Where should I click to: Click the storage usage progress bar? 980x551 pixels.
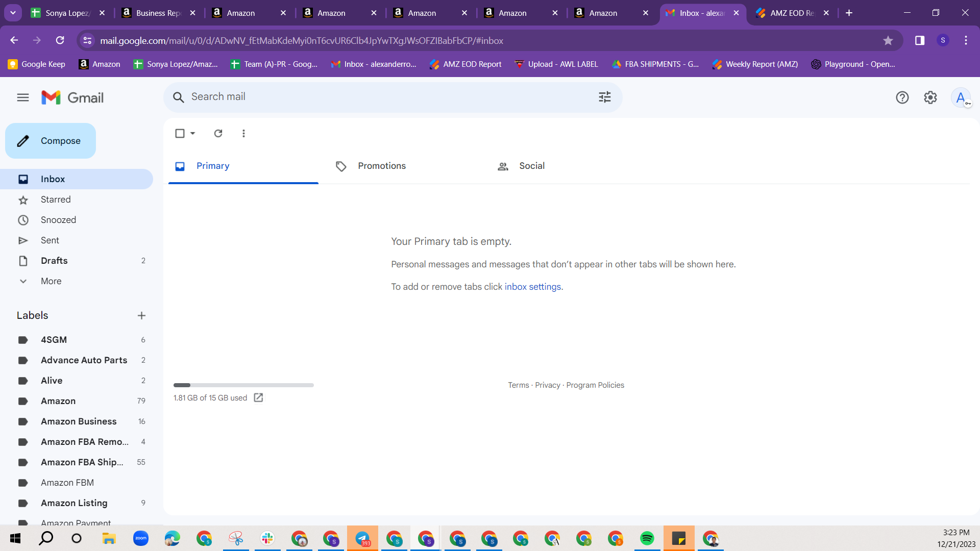243,385
